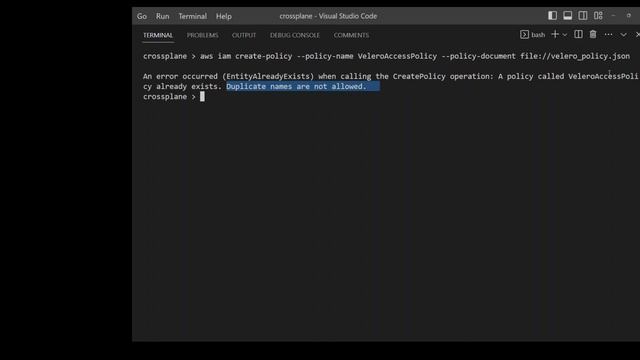The height and width of the screenshot is (360, 640).
Task: Click the highlighted 'Duplicate names are not allowed.' text
Action: point(296,87)
